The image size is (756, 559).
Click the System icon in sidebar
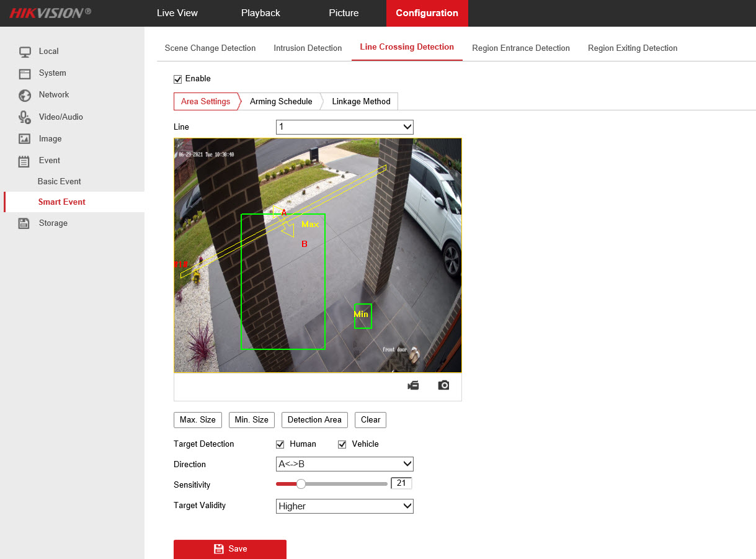click(25, 74)
